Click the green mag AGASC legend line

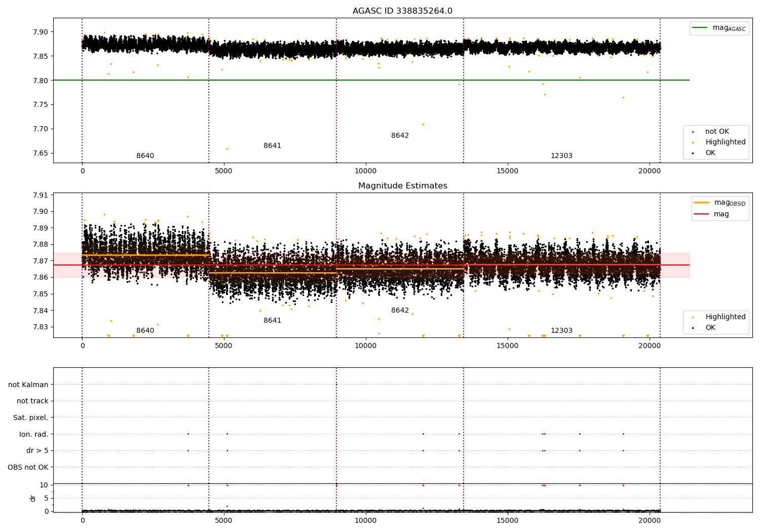pyautogui.click(x=701, y=28)
